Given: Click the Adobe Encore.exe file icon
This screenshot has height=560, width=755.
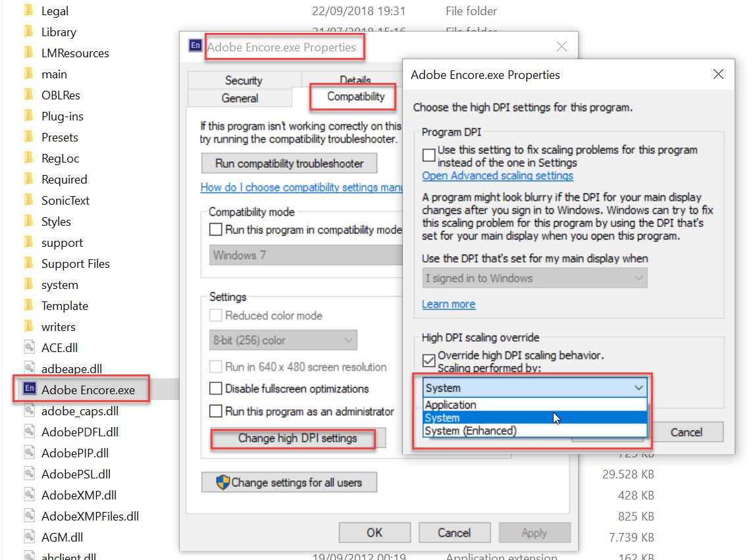Looking at the screenshot, I should (x=29, y=390).
